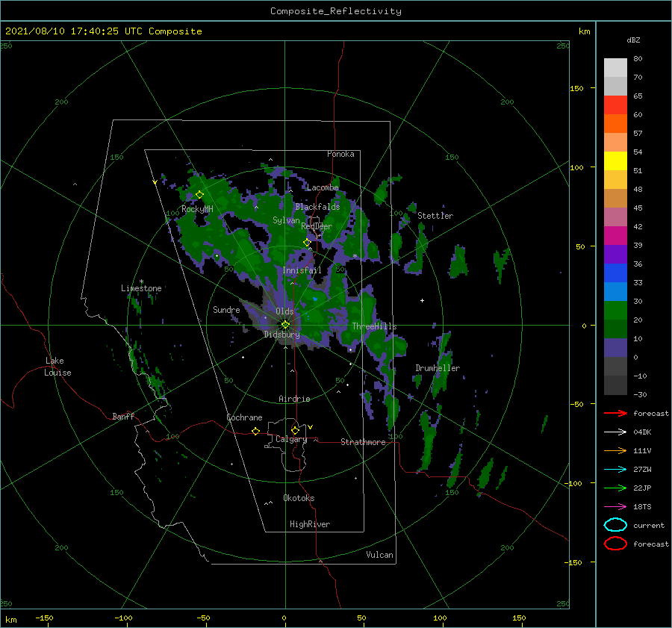Viewport: 672px width, 628px height.
Task: Click the yellow diamond marker near RedDeer
Action: [x=307, y=243]
